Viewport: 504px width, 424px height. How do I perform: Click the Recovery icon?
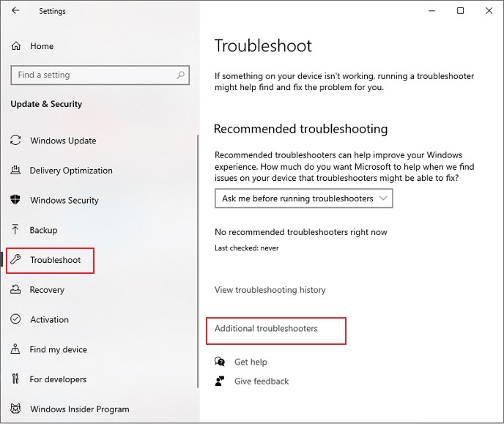coord(15,290)
